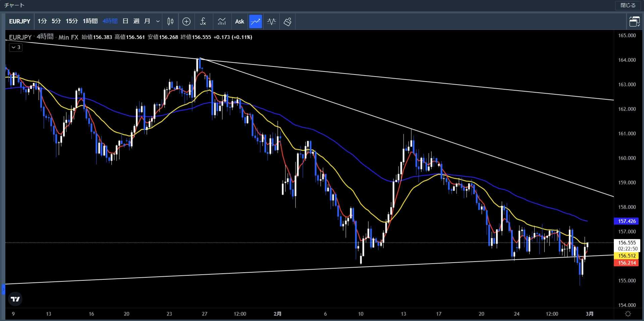Click the window layout icon at top right
The width and height of the screenshot is (644, 321).
[x=634, y=21]
